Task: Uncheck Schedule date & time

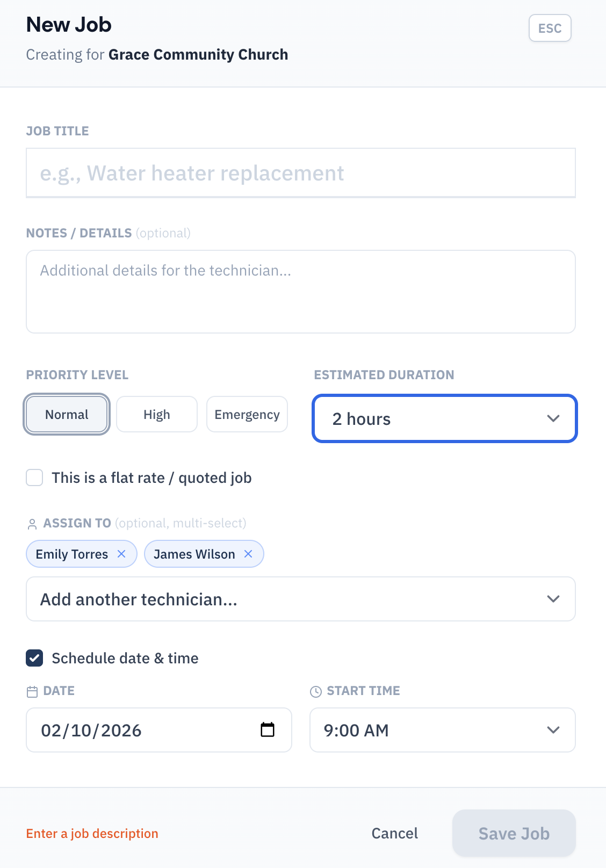Action: [x=34, y=658]
